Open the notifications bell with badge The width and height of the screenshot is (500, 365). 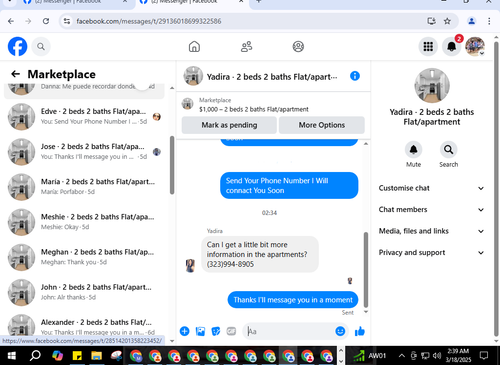[452, 46]
